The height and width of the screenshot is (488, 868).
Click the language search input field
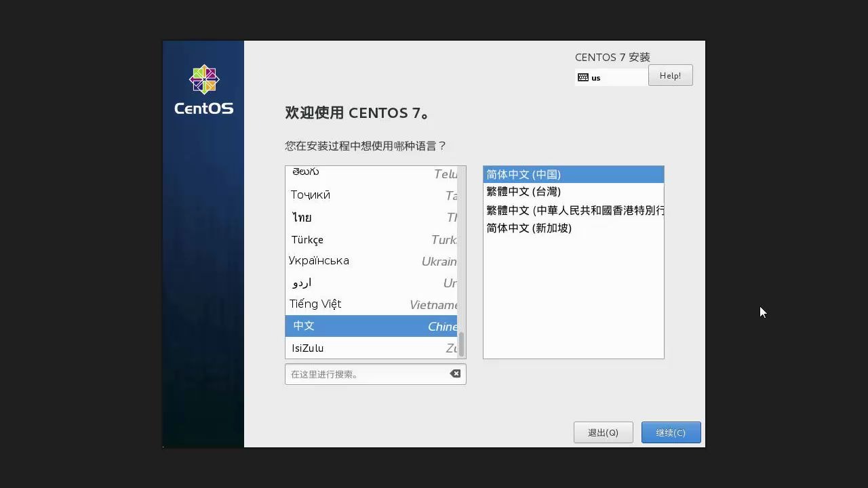(x=375, y=374)
